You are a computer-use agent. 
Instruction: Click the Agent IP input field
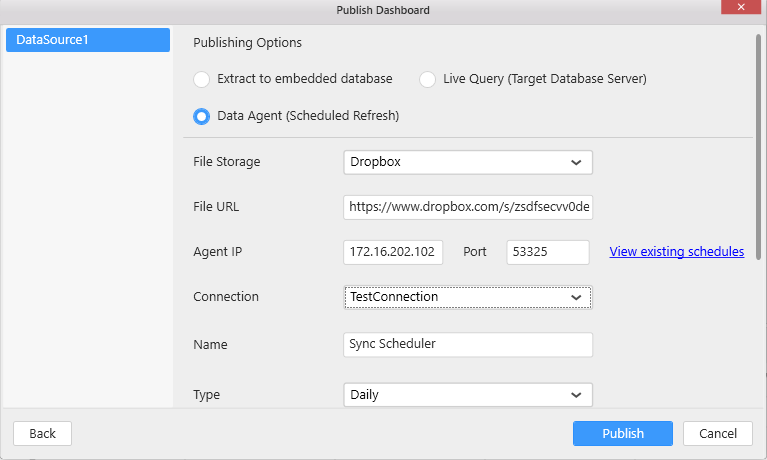[x=393, y=252]
